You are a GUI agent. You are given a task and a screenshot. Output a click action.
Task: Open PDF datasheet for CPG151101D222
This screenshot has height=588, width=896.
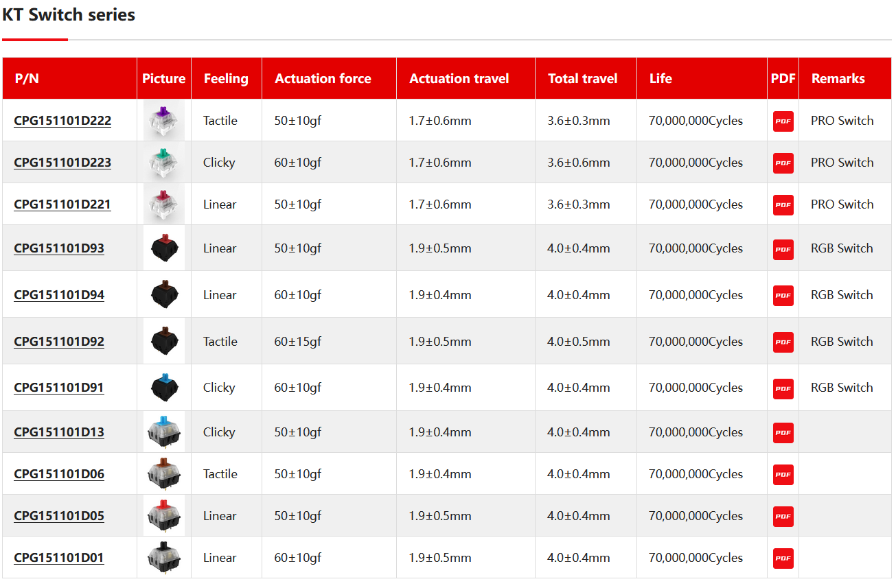(x=783, y=121)
